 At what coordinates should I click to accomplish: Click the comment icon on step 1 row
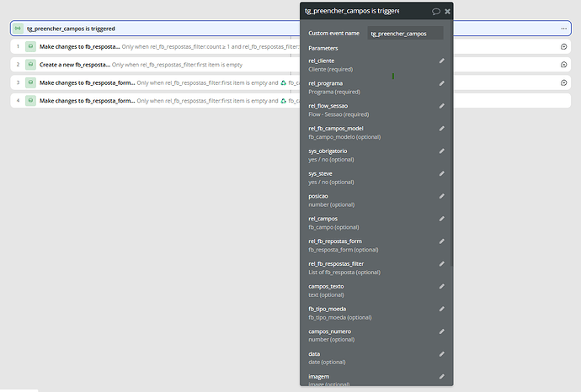(563, 46)
